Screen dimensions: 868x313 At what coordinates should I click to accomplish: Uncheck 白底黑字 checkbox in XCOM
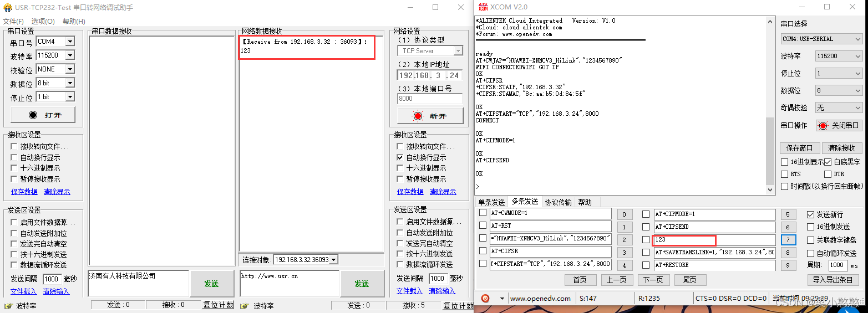point(828,162)
